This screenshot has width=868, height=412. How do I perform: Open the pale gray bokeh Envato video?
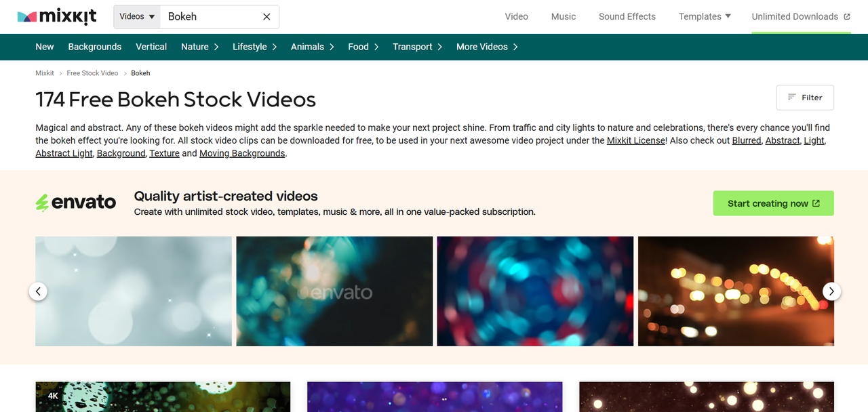[134, 291]
